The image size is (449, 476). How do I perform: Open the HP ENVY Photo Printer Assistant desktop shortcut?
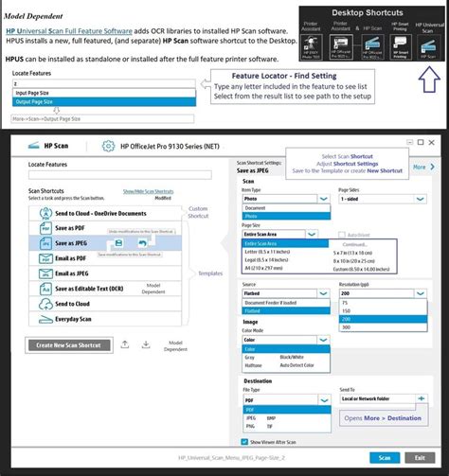(x=312, y=47)
